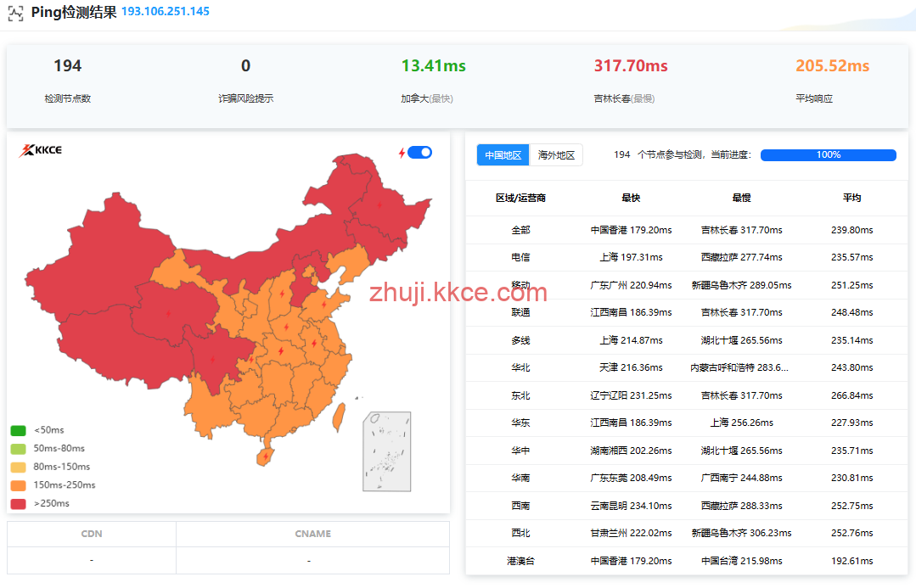Select the 中国地区 tab
Image resolution: width=916 pixels, height=588 pixels.
click(503, 155)
